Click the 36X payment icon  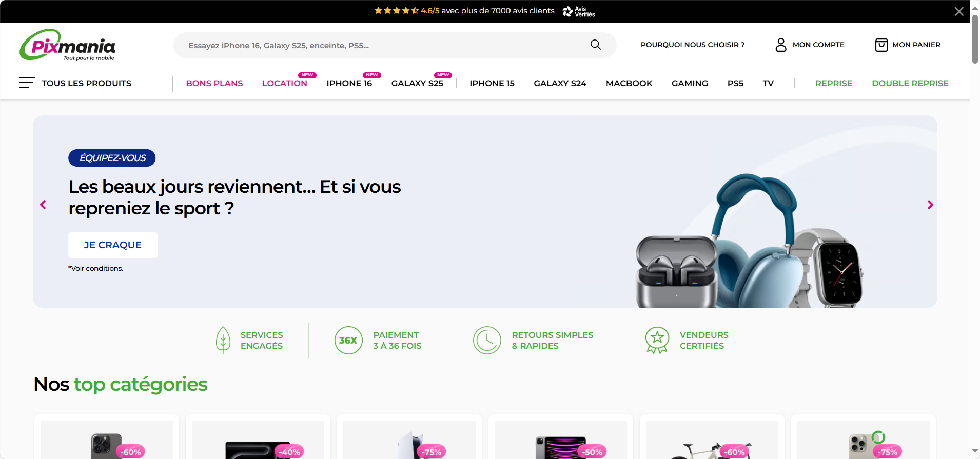tap(348, 340)
